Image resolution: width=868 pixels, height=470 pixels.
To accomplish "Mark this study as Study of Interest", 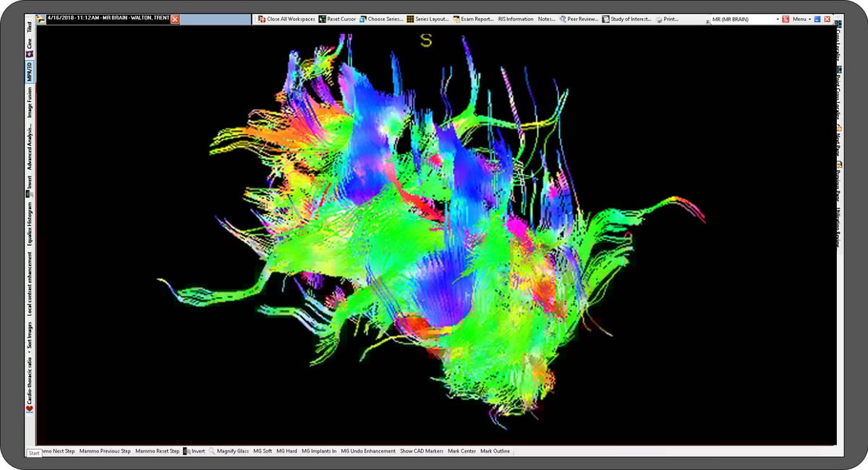I will coord(628,20).
